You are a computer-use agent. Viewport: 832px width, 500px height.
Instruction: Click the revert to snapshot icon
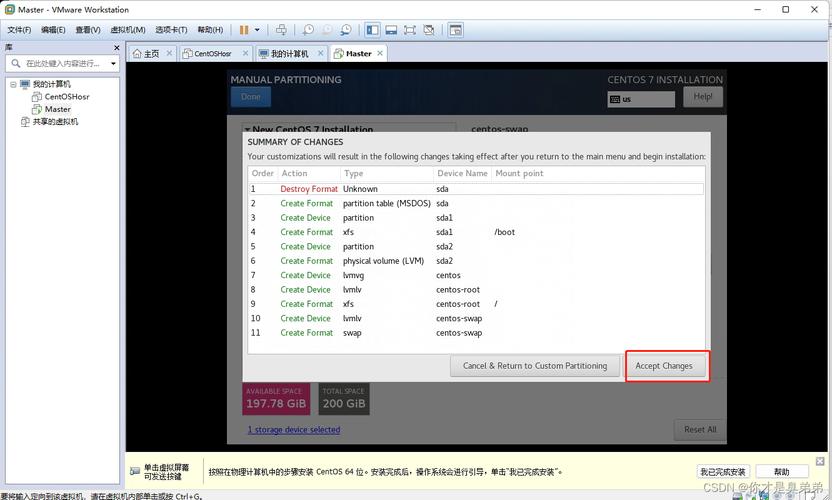coord(327,30)
